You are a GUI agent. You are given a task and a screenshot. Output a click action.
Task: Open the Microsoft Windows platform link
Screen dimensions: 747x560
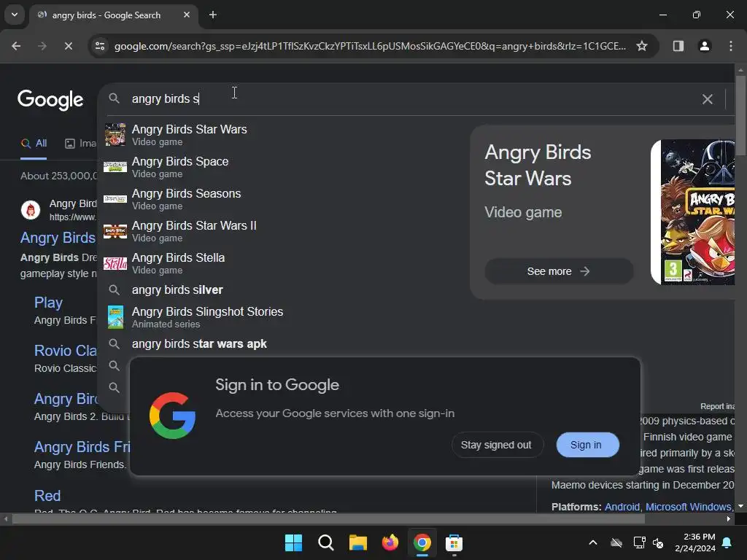[688, 507]
